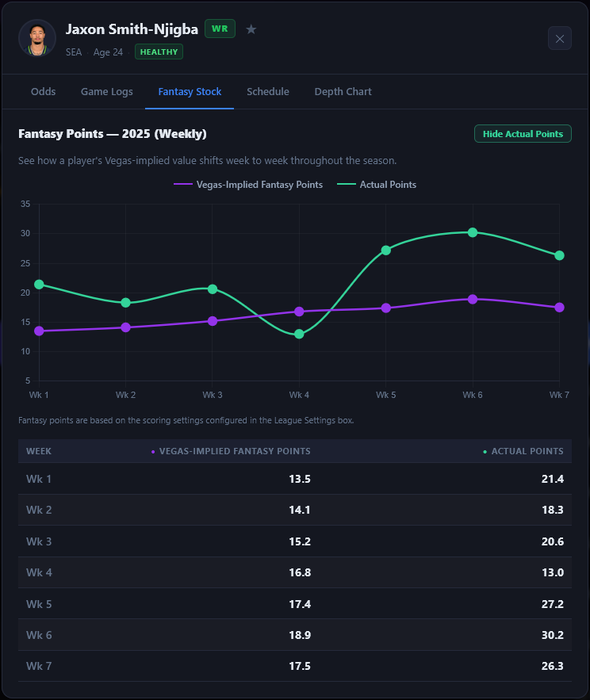The height and width of the screenshot is (700, 590).
Task: Open the Depth Chart tab
Action: (x=343, y=91)
